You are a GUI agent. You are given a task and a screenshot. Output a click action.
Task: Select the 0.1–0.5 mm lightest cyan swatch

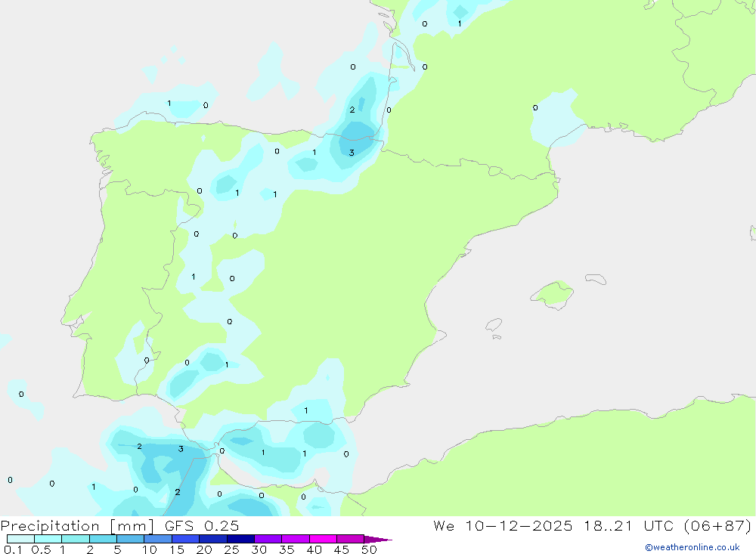tap(20, 539)
